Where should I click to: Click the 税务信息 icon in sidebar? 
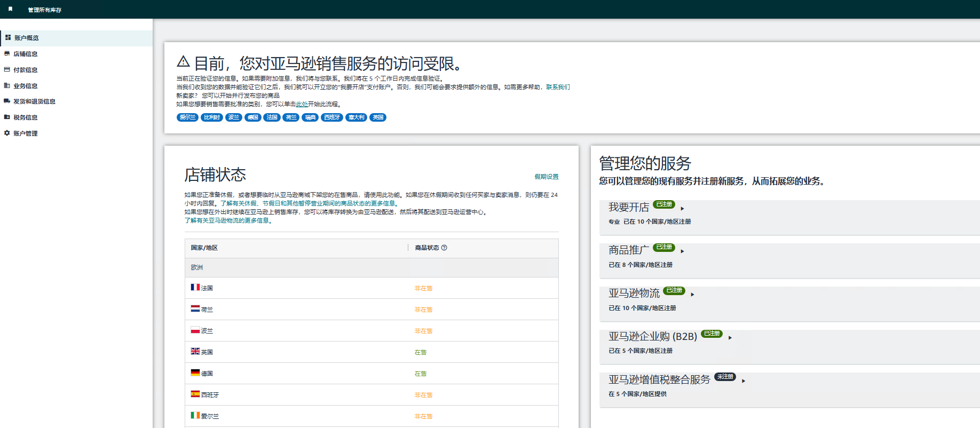point(7,117)
